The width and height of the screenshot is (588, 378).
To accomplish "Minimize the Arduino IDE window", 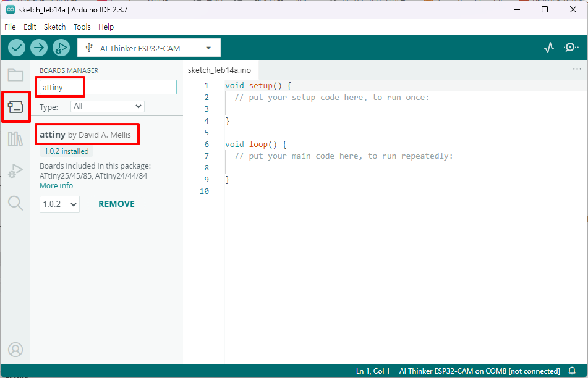I will click(x=517, y=9).
